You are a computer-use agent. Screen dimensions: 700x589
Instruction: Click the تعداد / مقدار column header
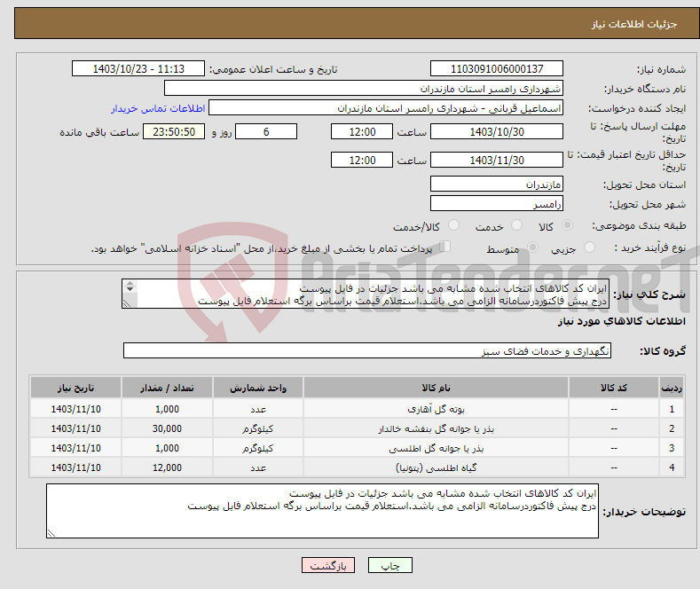pyautogui.click(x=167, y=388)
